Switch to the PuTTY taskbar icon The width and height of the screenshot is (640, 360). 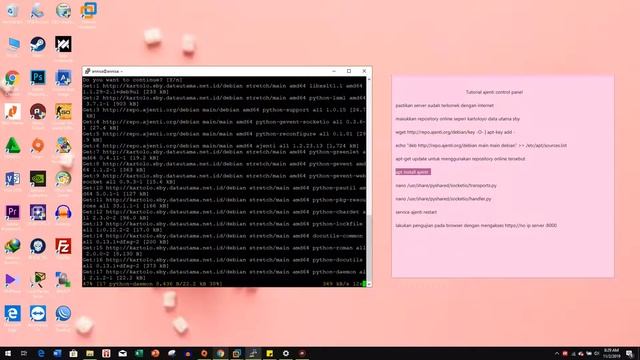pos(253,353)
